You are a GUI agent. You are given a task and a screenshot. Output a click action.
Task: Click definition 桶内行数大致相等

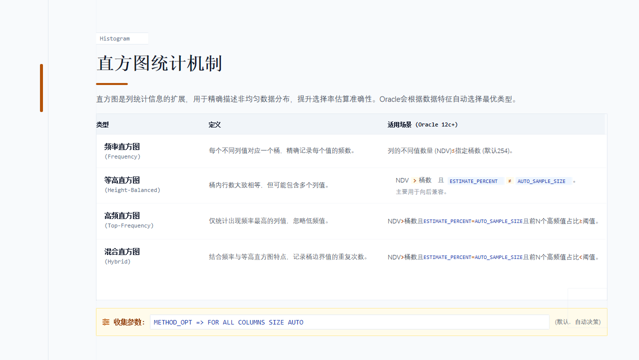point(270,185)
